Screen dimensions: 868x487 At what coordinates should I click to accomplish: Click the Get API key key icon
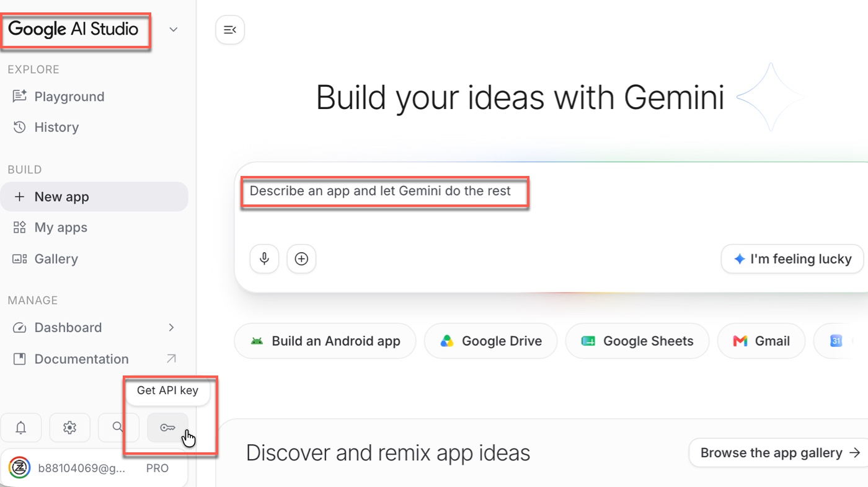click(167, 428)
